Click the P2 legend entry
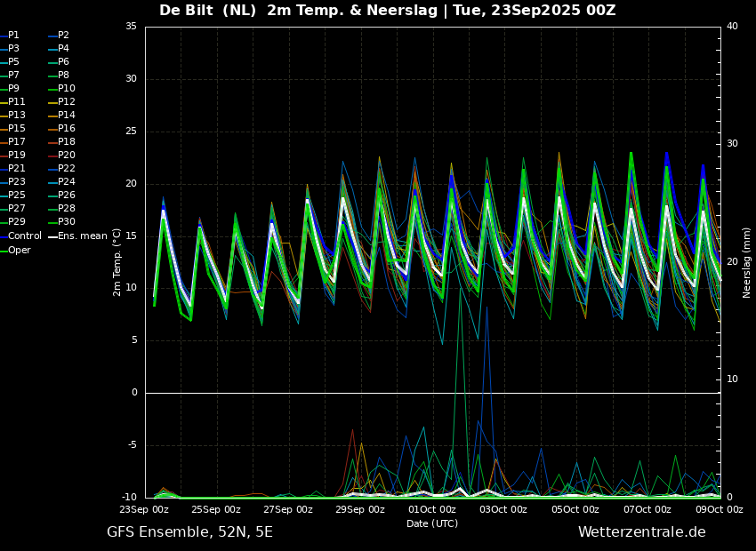The image size is (756, 551). coord(63,36)
